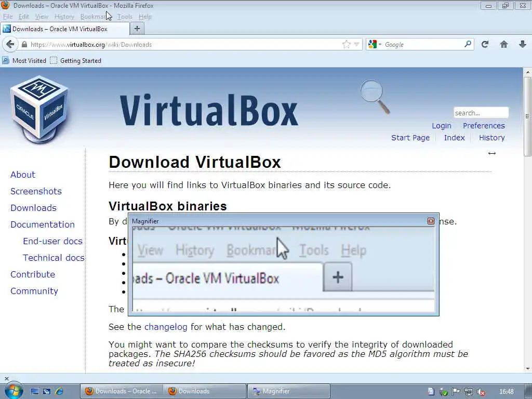This screenshot has width=532, height=399.
Task: Go to the Firefox Home page icon
Action: click(x=504, y=44)
